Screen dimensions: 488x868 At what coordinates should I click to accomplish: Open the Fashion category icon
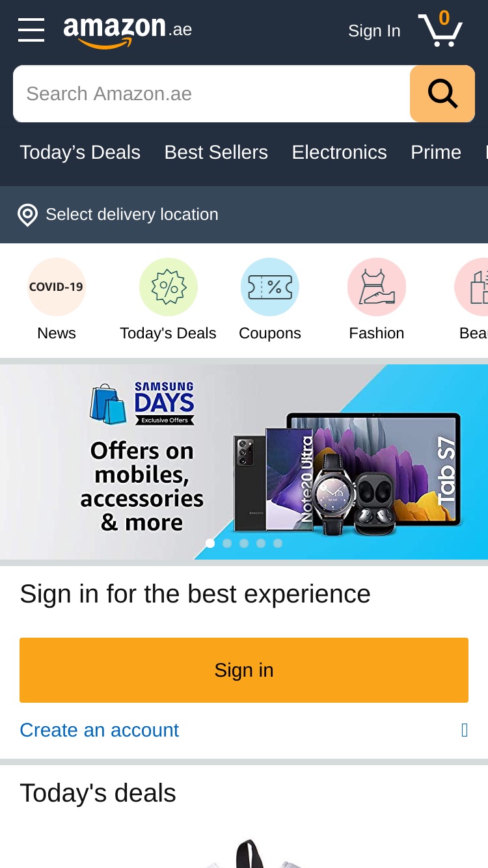[x=377, y=287]
